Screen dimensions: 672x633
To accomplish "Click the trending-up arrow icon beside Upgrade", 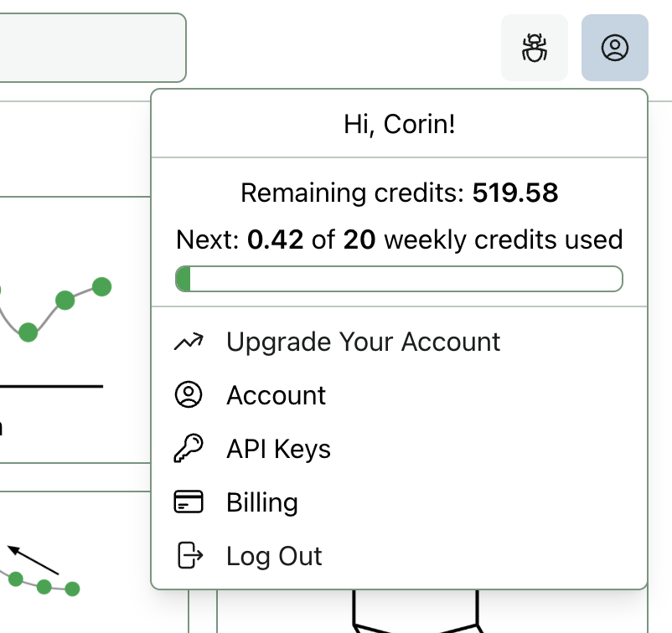I will pos(189,342).
